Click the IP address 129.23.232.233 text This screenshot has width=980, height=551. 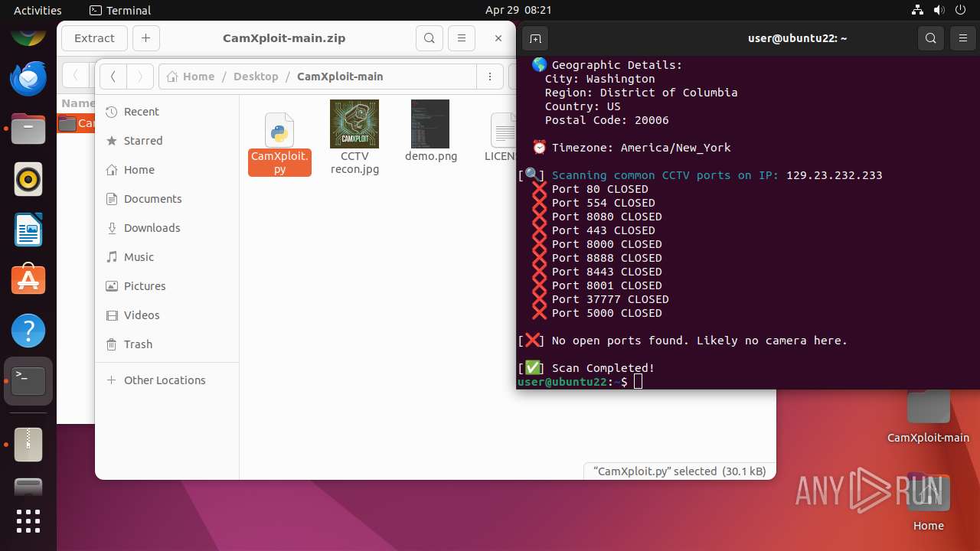834,175
